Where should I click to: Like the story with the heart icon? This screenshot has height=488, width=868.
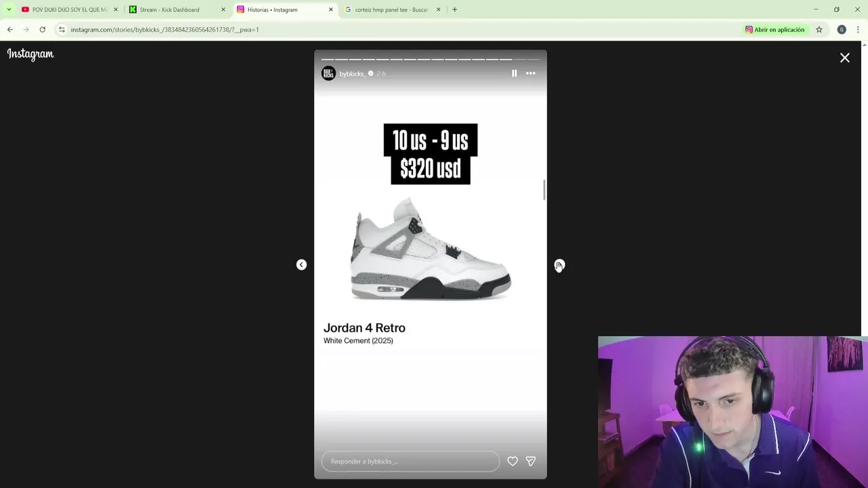[x=513, y=461]
